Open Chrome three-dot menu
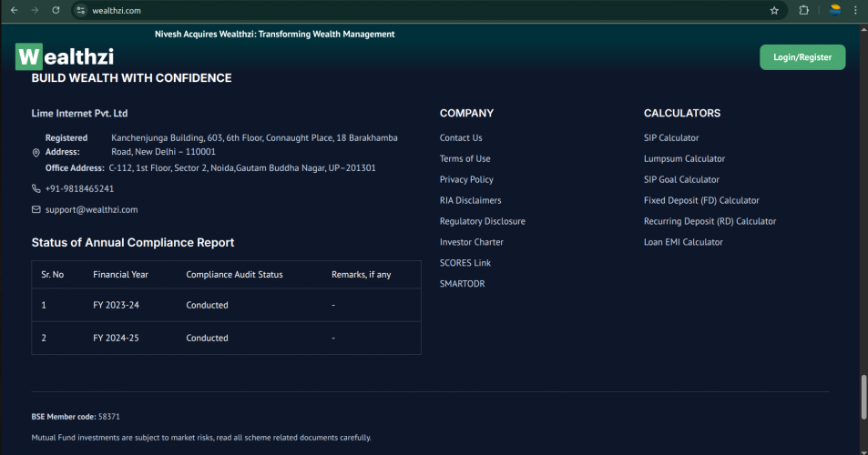868x455 pixels. pos(855,11)
